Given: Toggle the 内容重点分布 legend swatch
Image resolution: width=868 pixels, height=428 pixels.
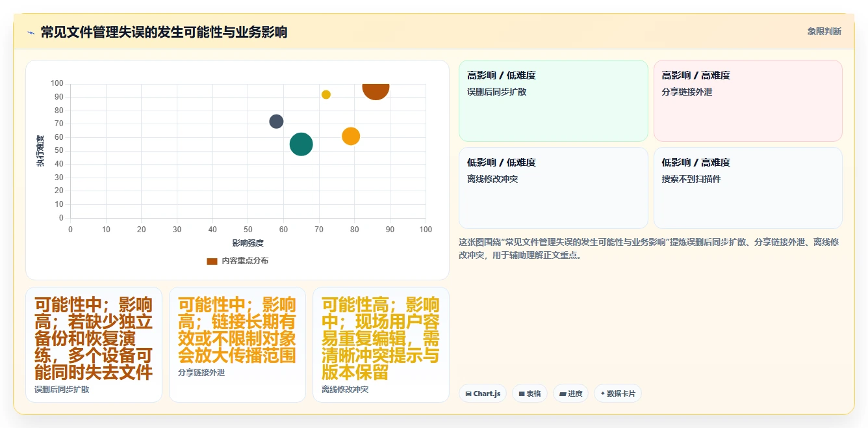Looking at the screenshot, I should pos(212,261).
